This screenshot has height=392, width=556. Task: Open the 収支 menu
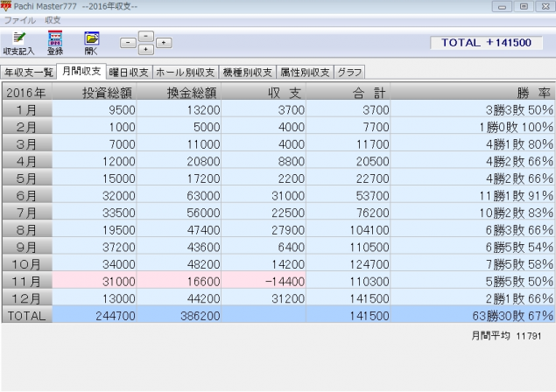click(x=53, y=20)
